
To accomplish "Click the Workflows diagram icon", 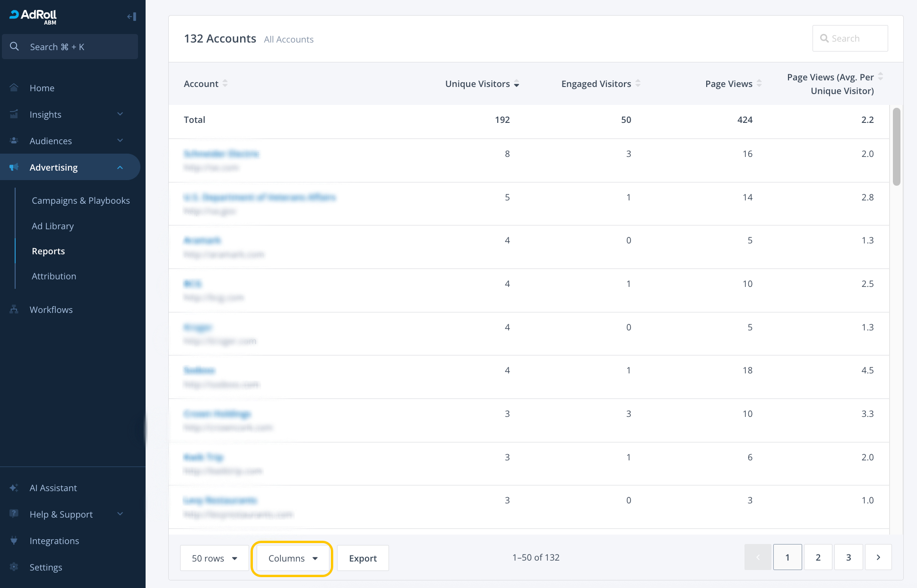I will (x=14, y=310).
